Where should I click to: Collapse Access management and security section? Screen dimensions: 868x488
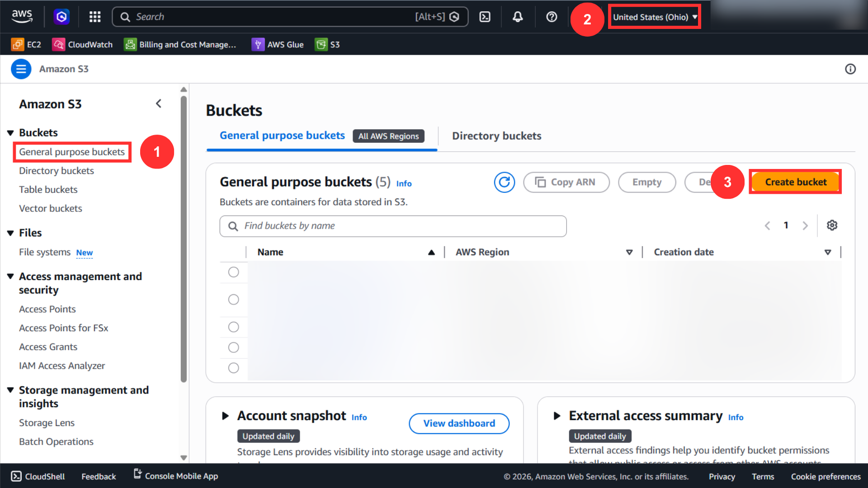click(x=10, y=277)
